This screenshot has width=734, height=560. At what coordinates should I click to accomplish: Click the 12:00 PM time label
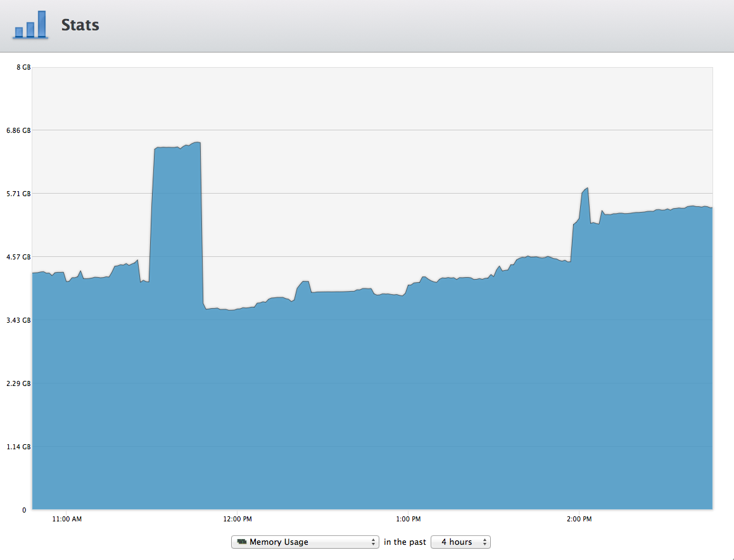(237, 519)
